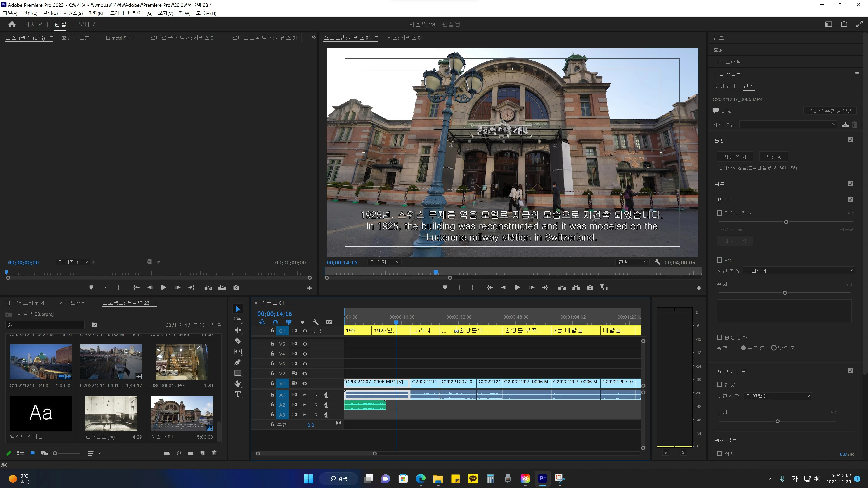Enable the EQ checkbox
The image size is (868, 488).
click(719, 260)
